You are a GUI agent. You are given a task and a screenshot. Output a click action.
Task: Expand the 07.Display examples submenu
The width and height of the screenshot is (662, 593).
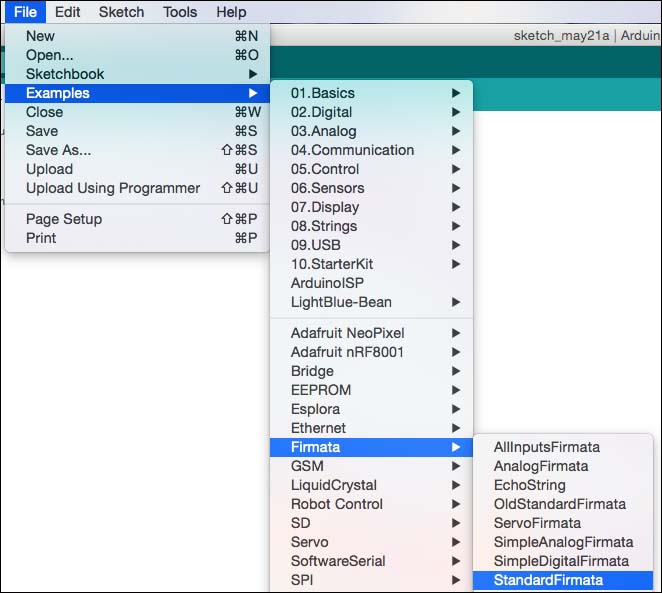(371, 207)
